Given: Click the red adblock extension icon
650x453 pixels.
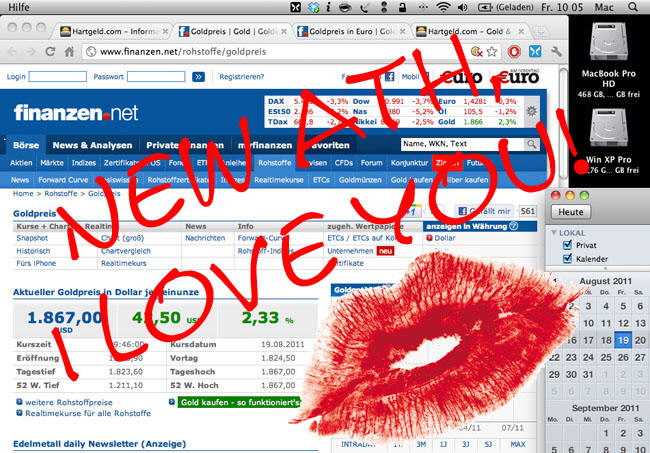Looking at the screenshot, I should click(514, 51).
